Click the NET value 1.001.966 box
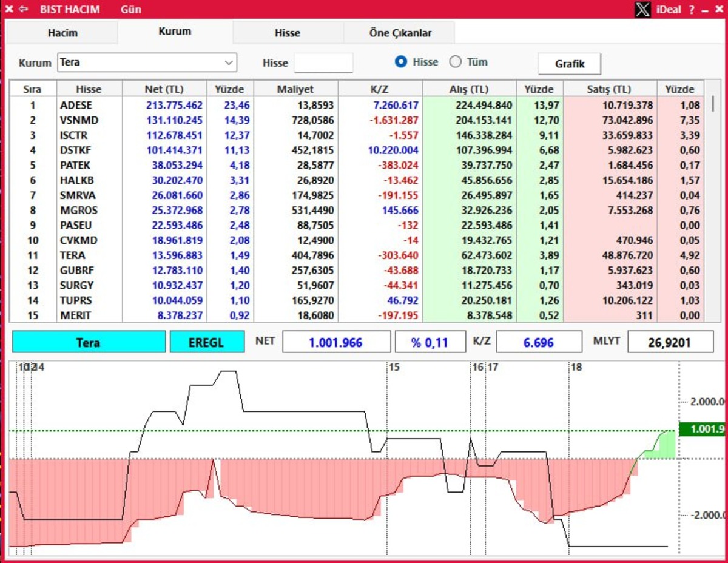 337,342
